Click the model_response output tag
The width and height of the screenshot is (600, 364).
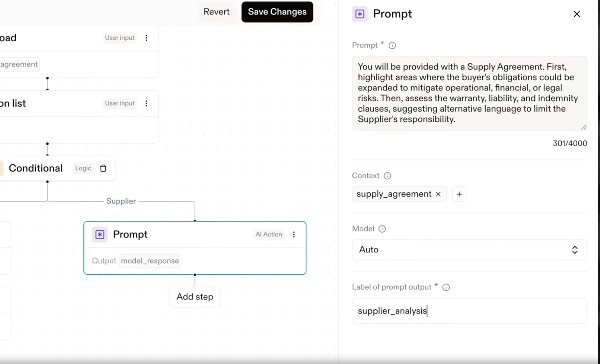pos(150,261)
